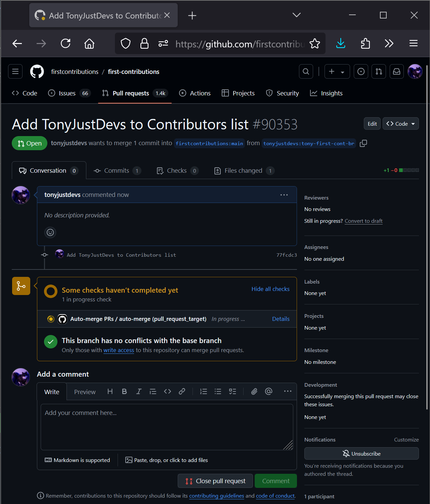Open a new browser tab
The image size is (430, 504).
(x=192, y=15)
